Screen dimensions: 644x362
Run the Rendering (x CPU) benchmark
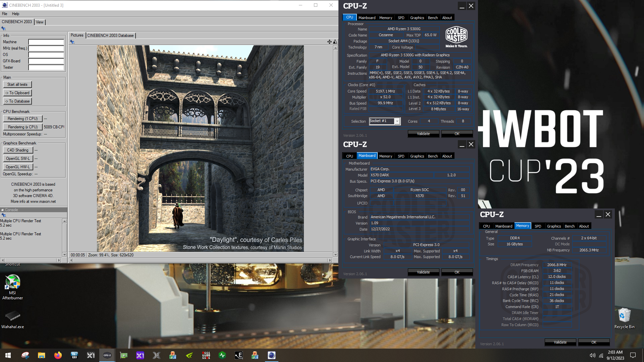[x=23, y=127]
